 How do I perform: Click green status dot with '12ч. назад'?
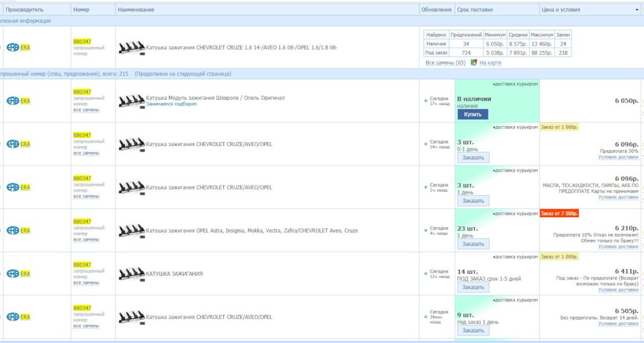click(426, 273)
